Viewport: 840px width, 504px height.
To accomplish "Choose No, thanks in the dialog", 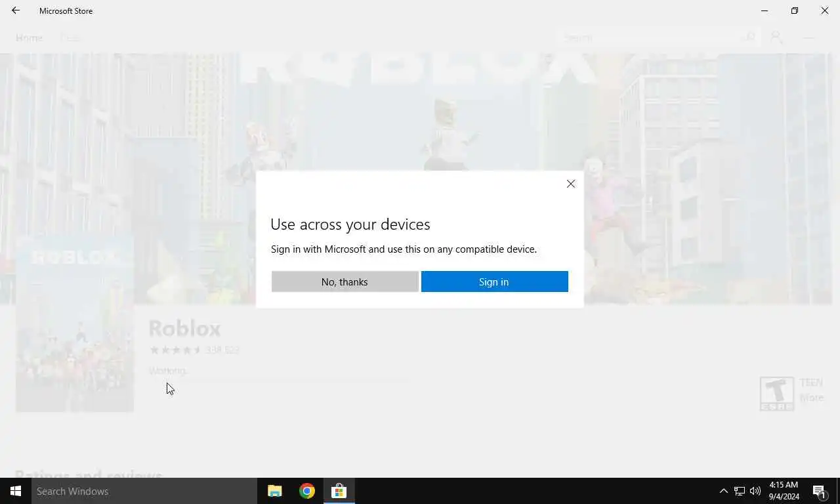I will coord(345,282).
